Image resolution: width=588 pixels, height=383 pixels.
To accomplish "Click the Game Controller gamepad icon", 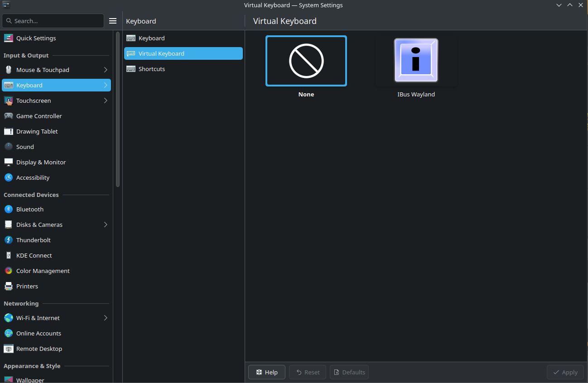I will point(8,116).
